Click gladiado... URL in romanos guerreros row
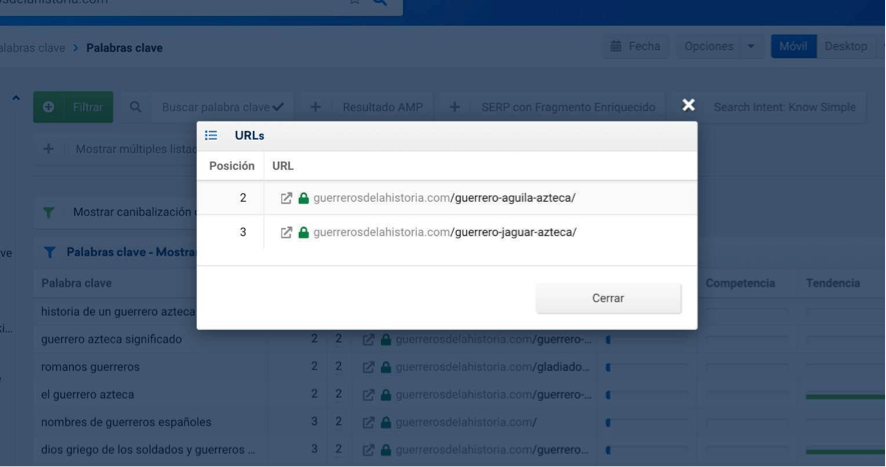This screenshot has width=886, height=467. click(493, 367)
